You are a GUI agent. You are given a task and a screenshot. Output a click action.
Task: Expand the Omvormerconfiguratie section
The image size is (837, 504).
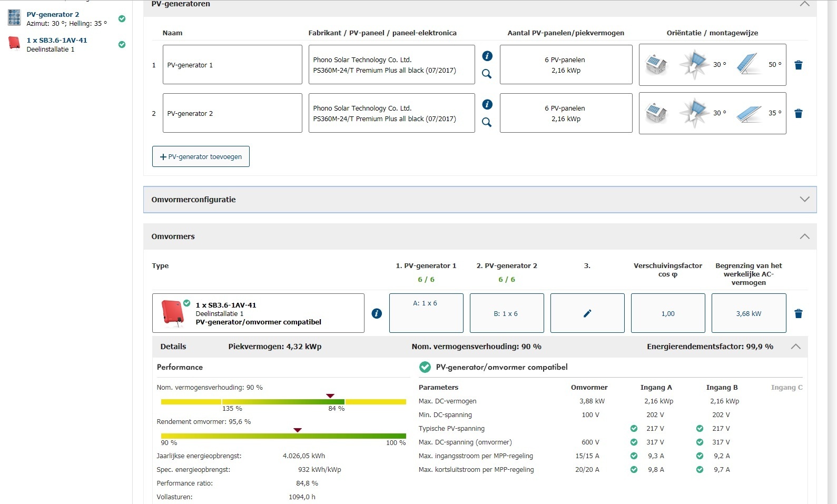point(804,200)
